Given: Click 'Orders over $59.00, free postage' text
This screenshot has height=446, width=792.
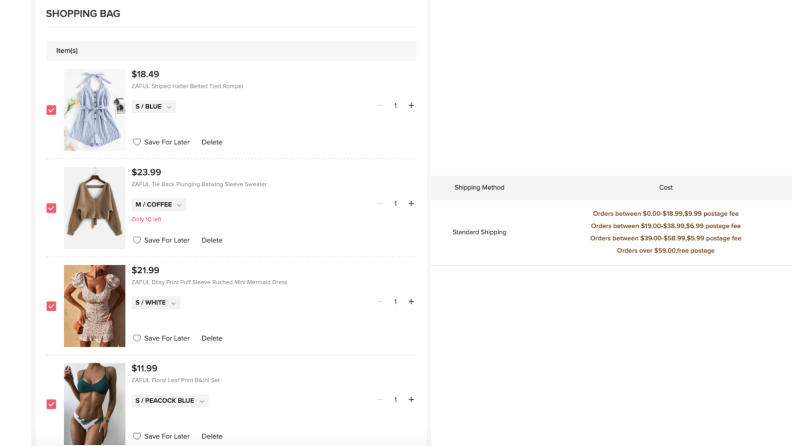Looking at the screenshot, I should pyautogui.click(x=665, y=251).
